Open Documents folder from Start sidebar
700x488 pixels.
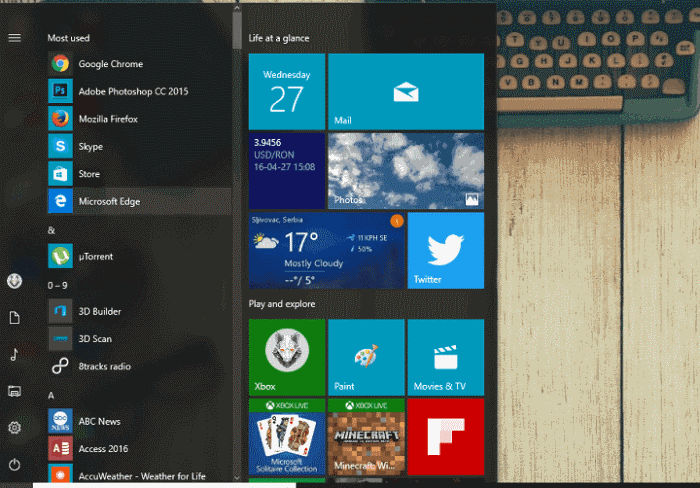[x=14, y=318]
